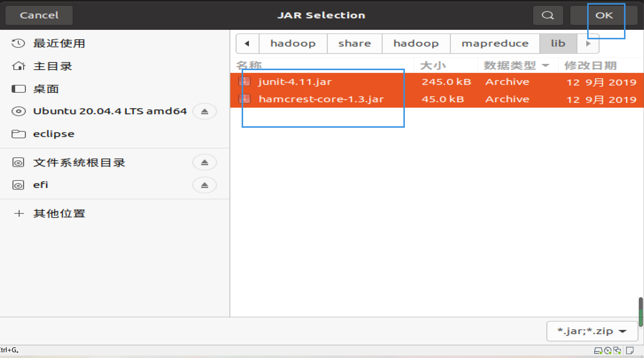644x358 pixels.
Task: Open the *.jar;*.zip file filter dropdown
Action: 592,331
